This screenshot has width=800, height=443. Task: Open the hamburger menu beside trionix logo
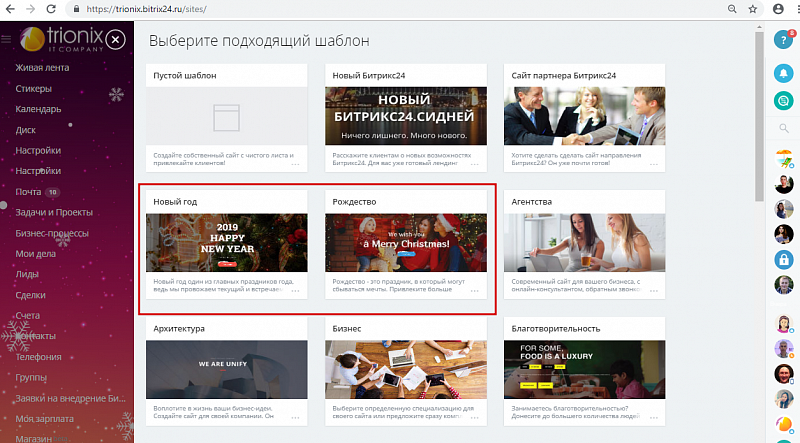click(6, 39)
